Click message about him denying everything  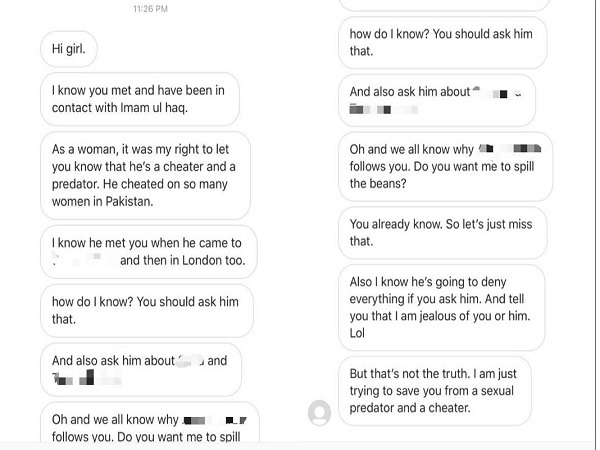tap(442, 307)
